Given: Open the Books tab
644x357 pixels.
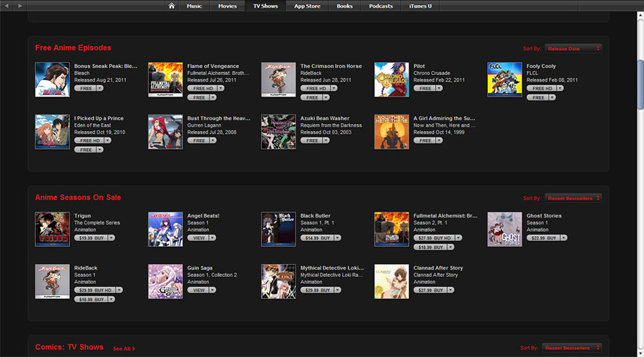Looking at the screenshot, I should tap(345, 6).
